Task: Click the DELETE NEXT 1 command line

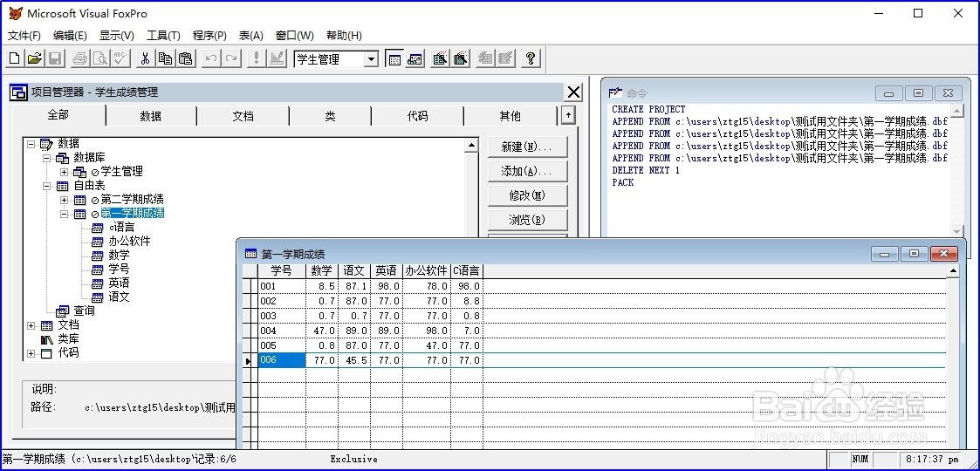Action: pos(646,171)
